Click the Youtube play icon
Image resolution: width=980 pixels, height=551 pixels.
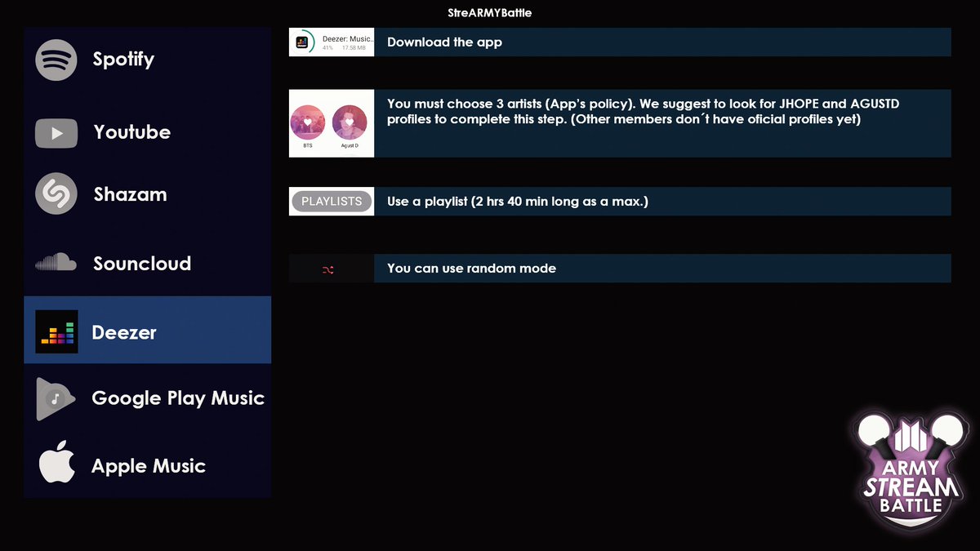(56, 133)
